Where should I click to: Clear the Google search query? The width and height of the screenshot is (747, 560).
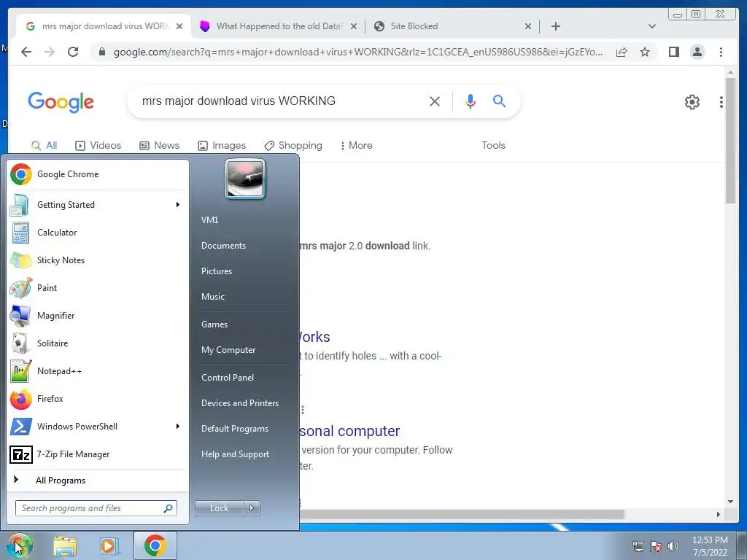click(435, 101)
